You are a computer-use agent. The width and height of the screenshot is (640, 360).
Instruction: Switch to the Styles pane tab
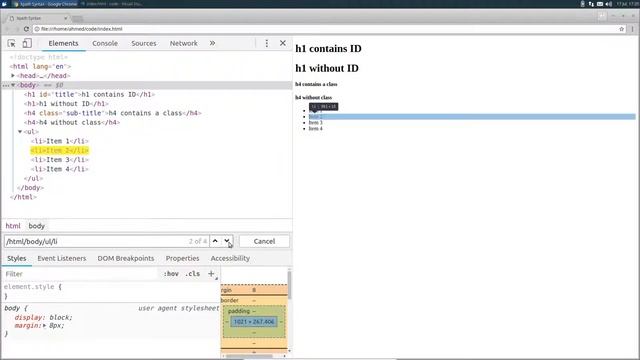pos(16,258)
